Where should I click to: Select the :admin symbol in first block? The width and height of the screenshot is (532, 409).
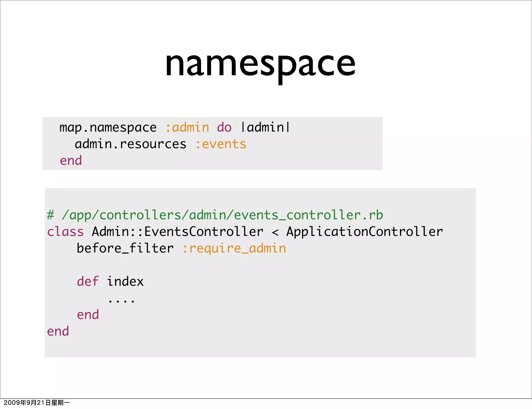pyautogui.click(x=187, y=128)
